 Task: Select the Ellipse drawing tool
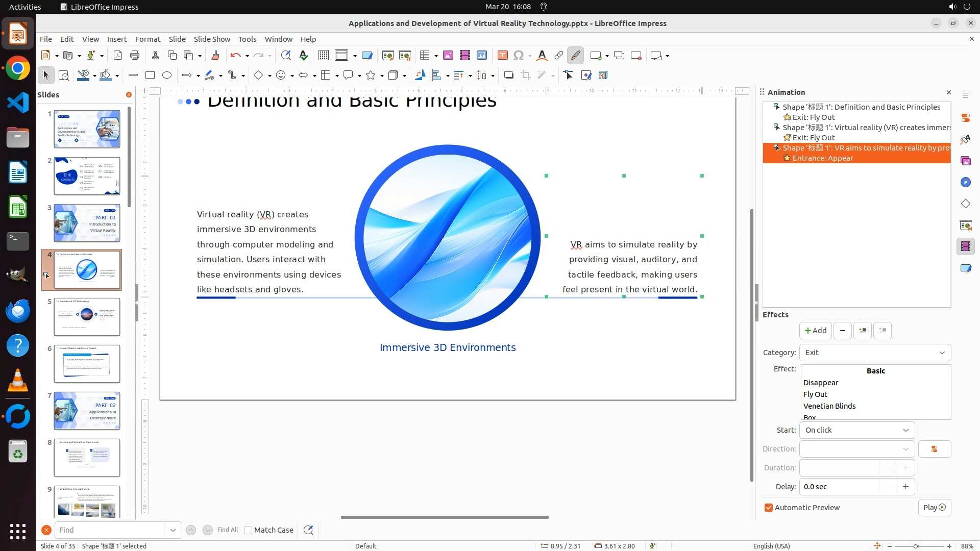(x=167, y=76)
